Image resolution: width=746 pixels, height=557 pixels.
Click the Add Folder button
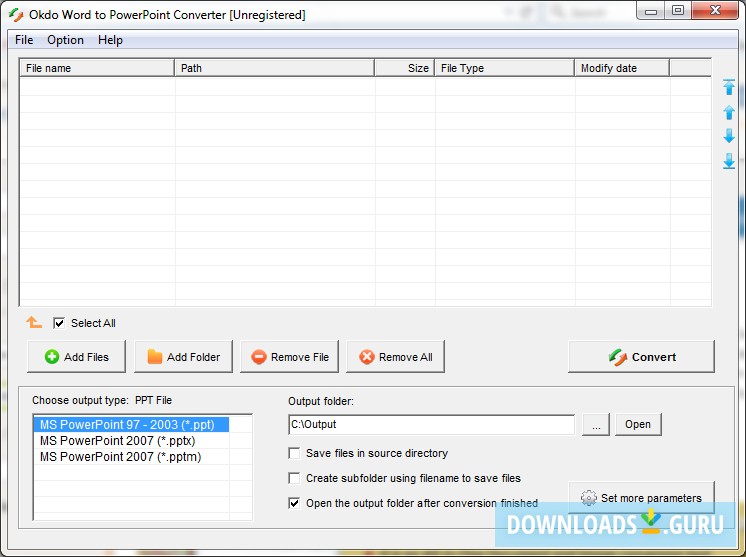[183, 356]
